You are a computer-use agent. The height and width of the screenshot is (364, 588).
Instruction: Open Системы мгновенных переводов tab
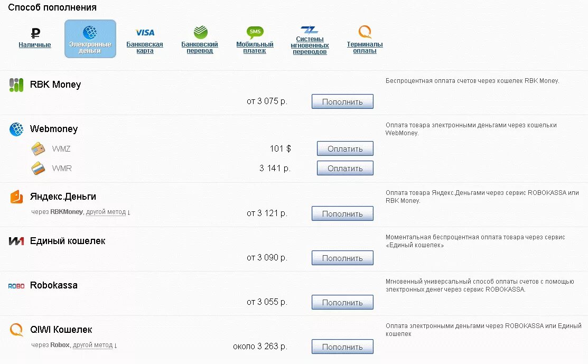[x=310, y=45]
